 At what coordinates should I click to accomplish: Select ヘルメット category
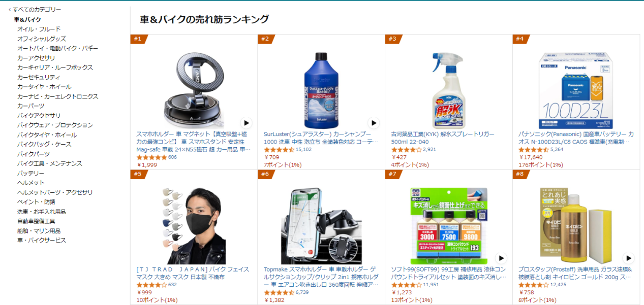(x=31, y=183)
